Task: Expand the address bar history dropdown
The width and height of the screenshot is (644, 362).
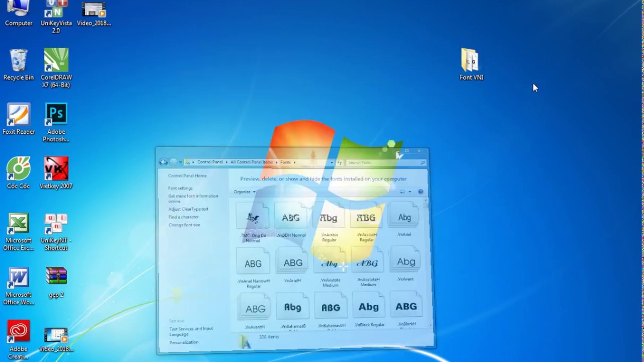Action: coord(332,162)
